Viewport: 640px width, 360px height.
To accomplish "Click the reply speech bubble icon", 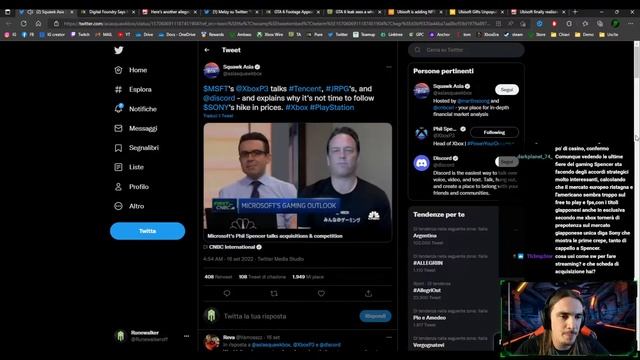I will pyautogui.click(x=227, y=293).
